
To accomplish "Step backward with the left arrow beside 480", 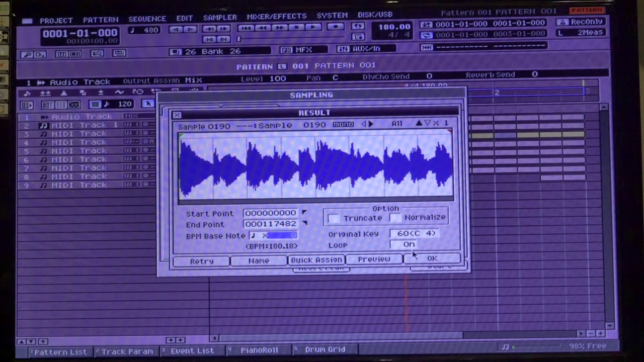I will click(x=176, y=30).
